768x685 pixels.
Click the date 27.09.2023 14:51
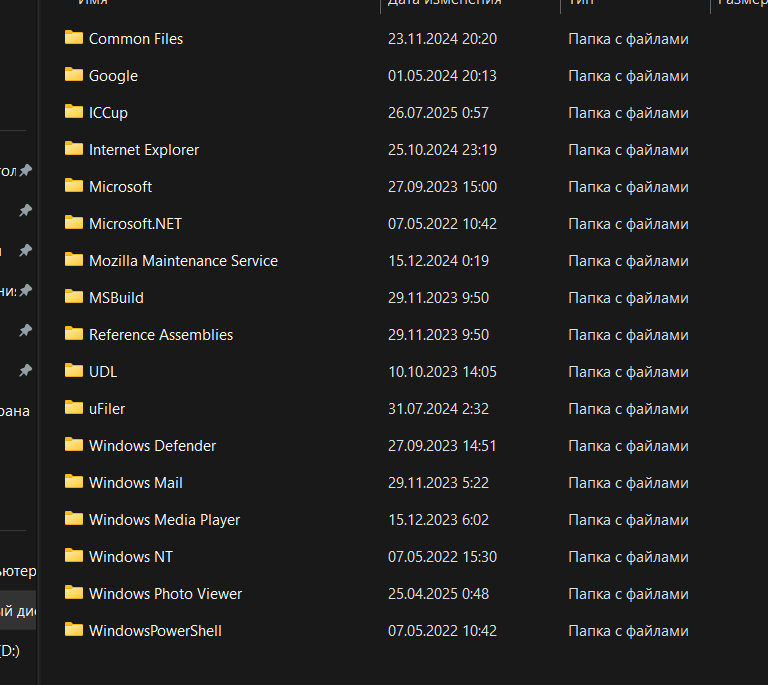pyautogui.click(x=442, y=446)
